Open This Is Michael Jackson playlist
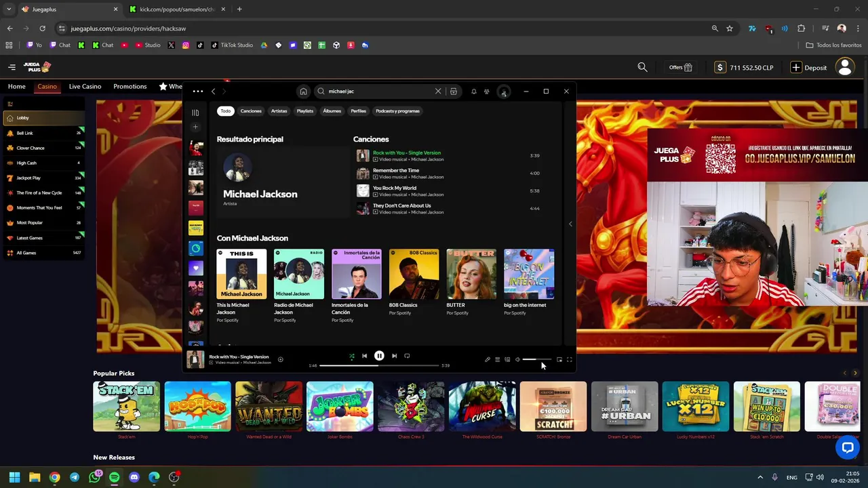Image resolution: width=868 pixels, height=488 pixels. (x=241, y=285)
